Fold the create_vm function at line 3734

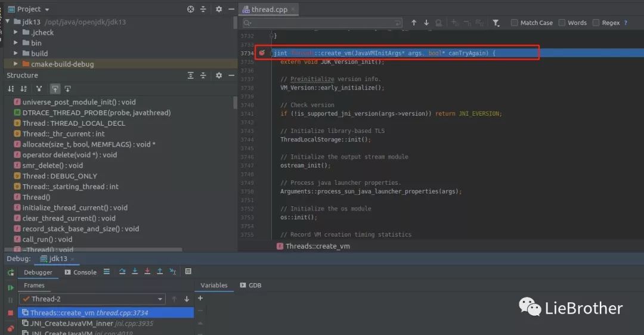271,53
